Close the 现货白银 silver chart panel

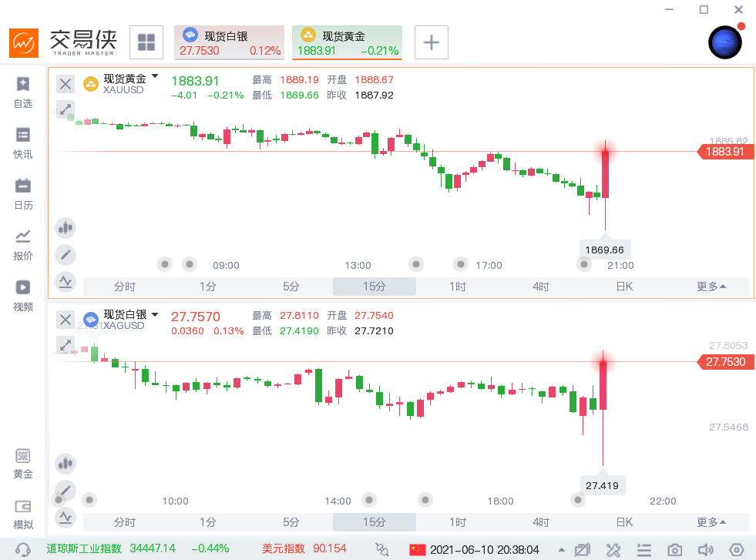pos(66,319)
